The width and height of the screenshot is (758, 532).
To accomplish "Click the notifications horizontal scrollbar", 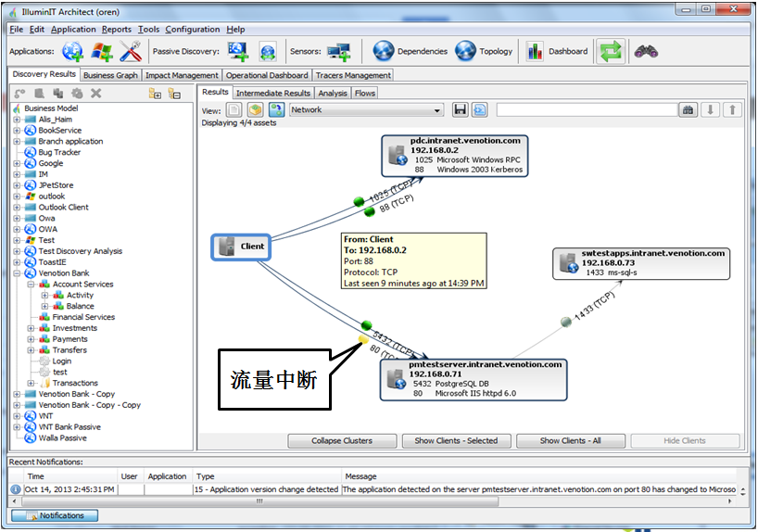I will click(259, 501).
